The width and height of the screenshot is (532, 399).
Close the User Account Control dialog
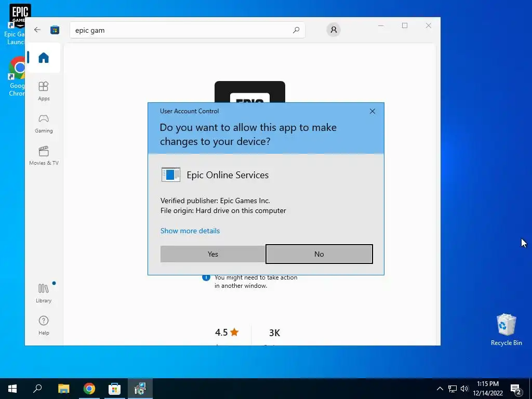pos(372,111)
